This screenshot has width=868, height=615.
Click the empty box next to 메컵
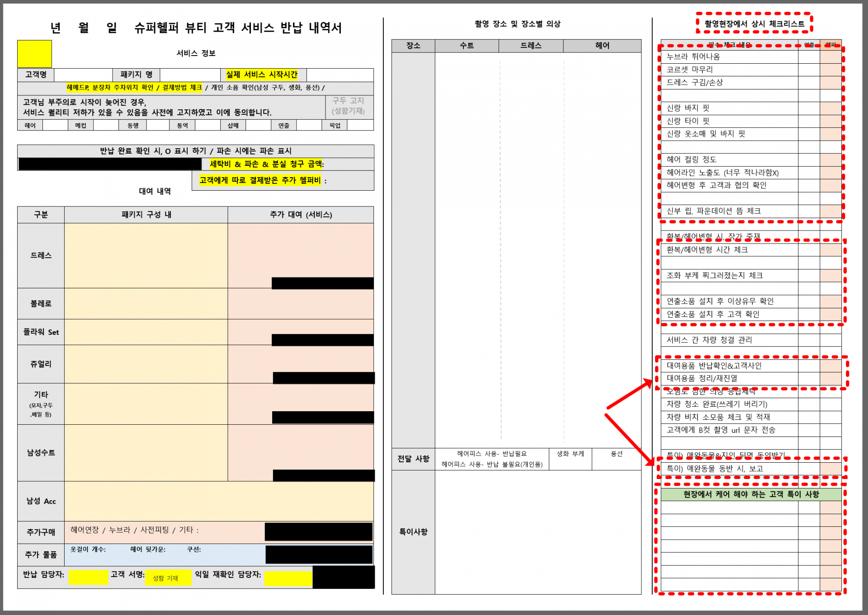(x=106, y=125)
